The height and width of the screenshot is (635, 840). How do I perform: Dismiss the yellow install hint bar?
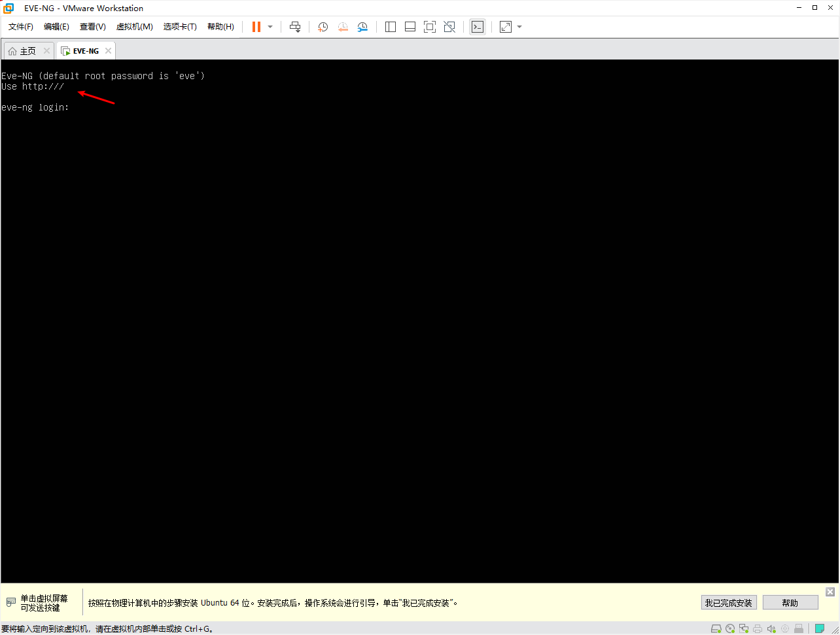830,592
